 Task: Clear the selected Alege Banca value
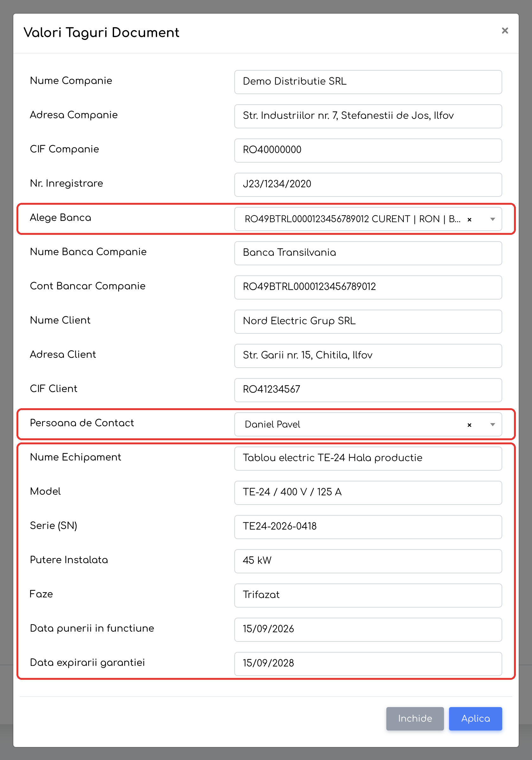pyautogui.click(x=469, y=219)
